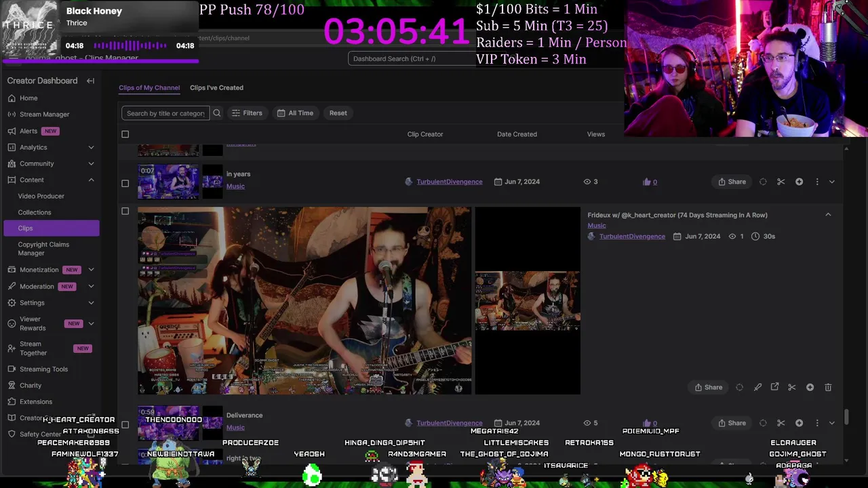Click dashed-circle icon in expanded clip toolbar
Screen dimensions: 868x488
click(740, 387)
